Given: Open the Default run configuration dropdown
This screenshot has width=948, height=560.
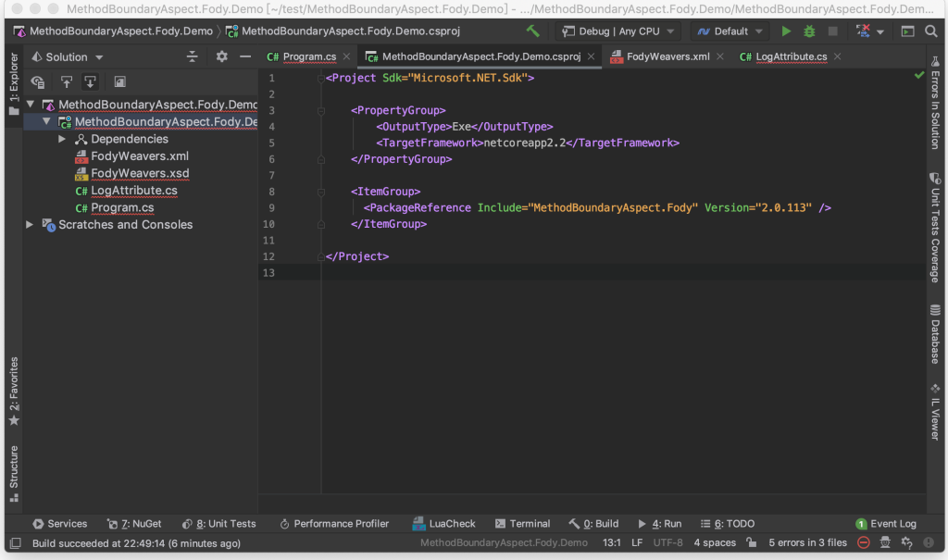Looking at the screenshot, I should [x=730, y=31].
